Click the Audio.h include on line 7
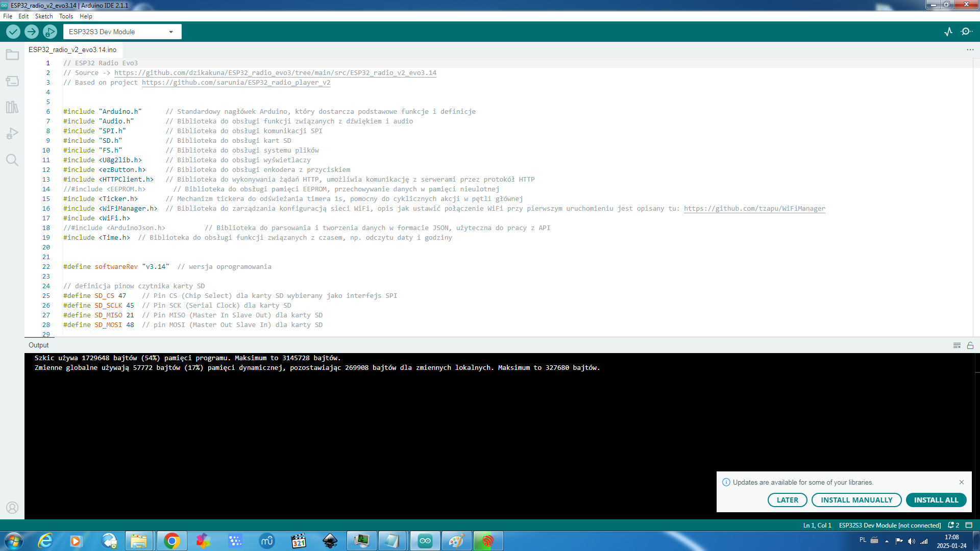Viewport: 980px width, 551px height. point(99,121)
